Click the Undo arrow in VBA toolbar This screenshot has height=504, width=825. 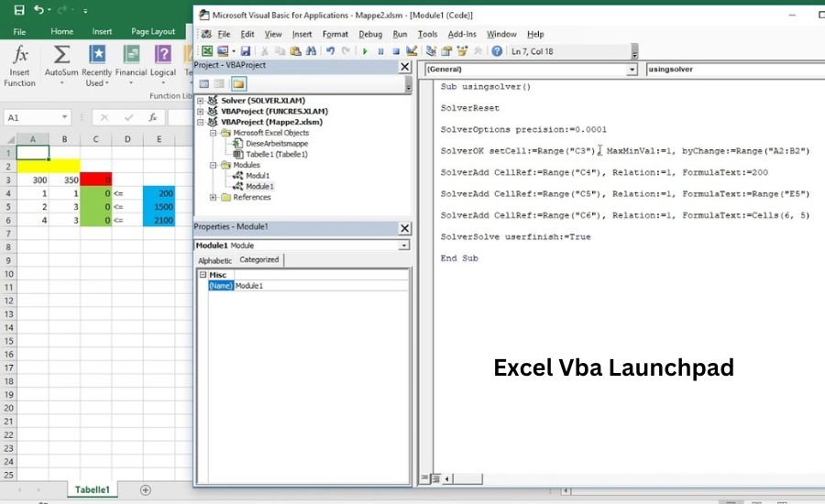click(330, 51)
